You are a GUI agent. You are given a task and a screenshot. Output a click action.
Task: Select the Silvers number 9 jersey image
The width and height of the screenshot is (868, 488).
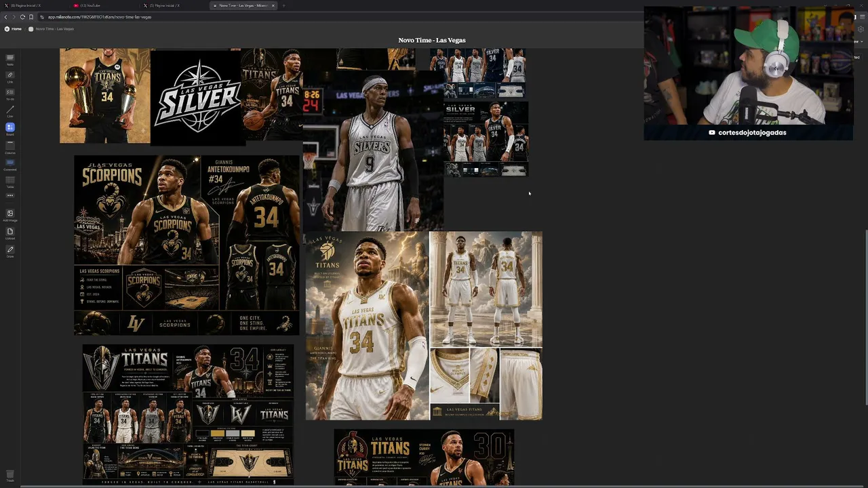click(x=373, y=150)
